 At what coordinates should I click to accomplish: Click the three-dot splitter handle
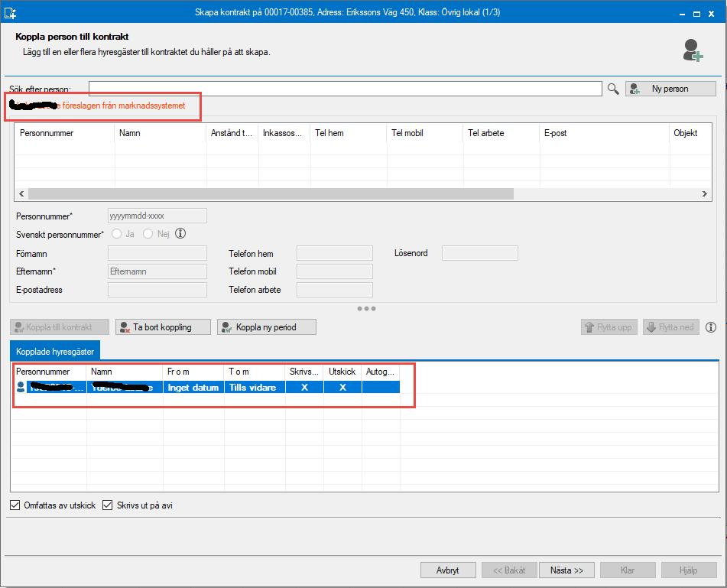366,309
